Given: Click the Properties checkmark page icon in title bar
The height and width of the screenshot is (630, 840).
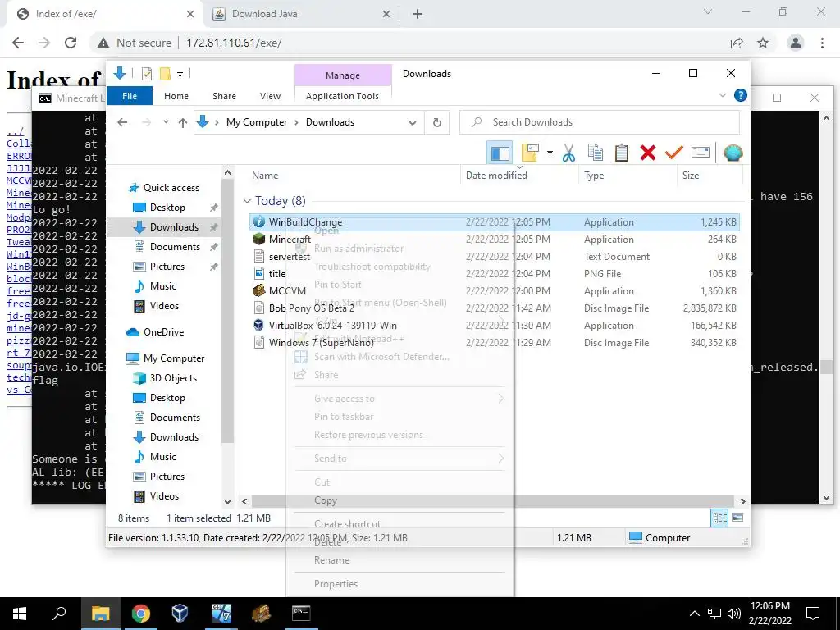Looking at the screenshot, I should (146, 74).
